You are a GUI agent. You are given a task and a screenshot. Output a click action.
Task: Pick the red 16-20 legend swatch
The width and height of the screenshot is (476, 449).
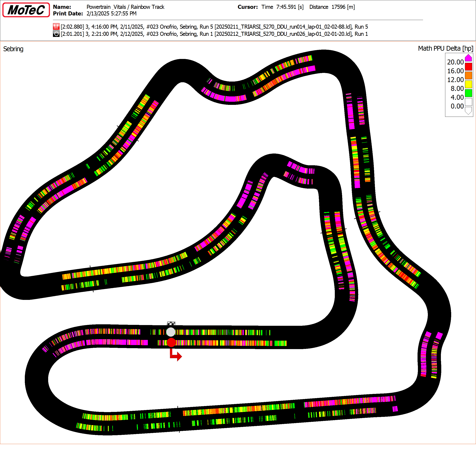[468, 66]
